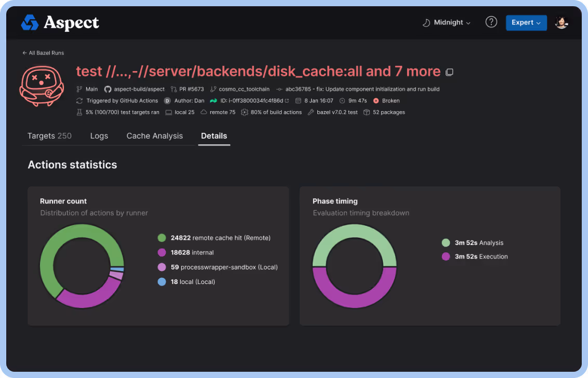Click the '52 packages' text
This screenshot has width=588, height=378.
pyautogui.click(x=389, y=113)
